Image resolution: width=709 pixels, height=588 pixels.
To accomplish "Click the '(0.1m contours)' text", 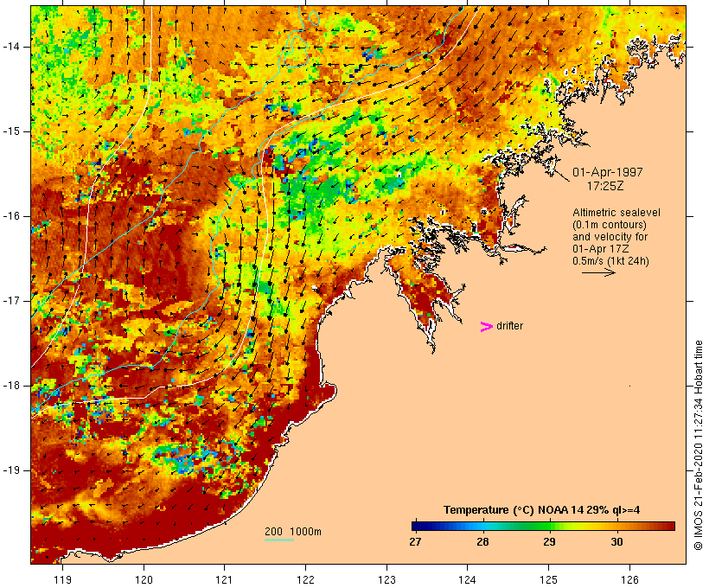I will tap(610, 225).
